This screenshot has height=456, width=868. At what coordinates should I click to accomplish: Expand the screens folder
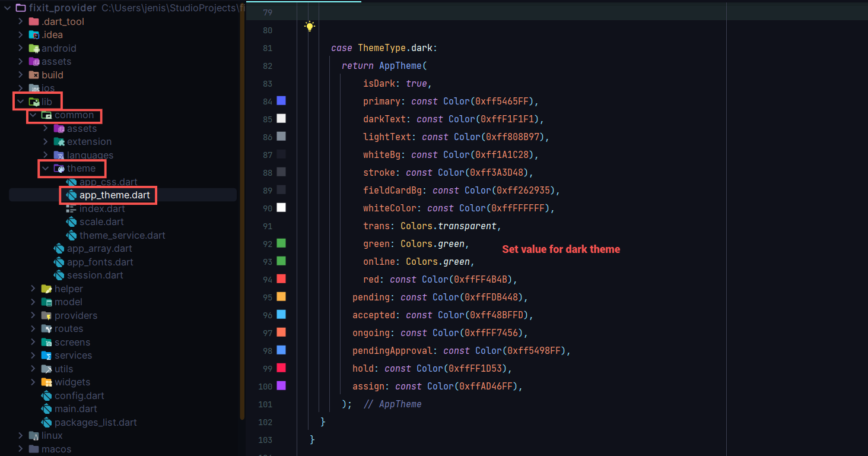pyautogui.click(x=33, y=343)
